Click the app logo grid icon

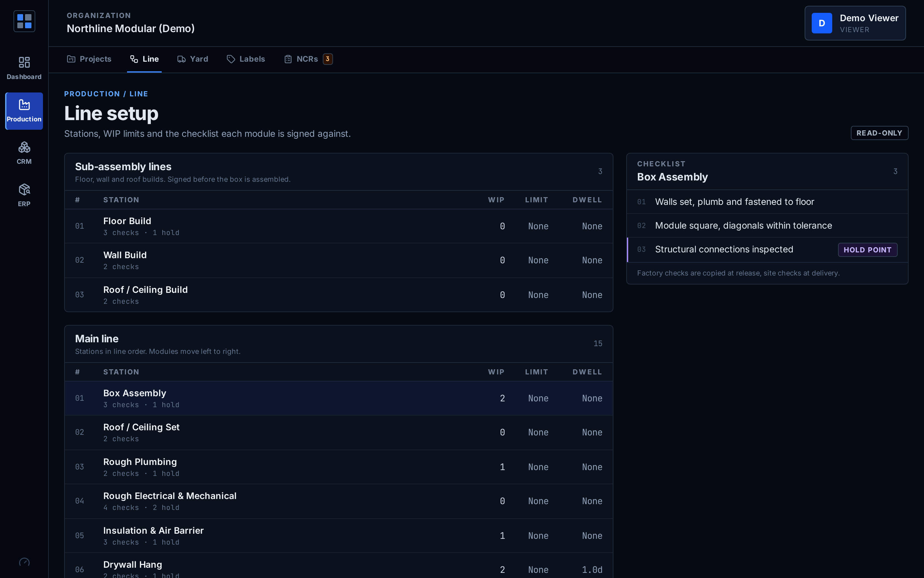24,21
